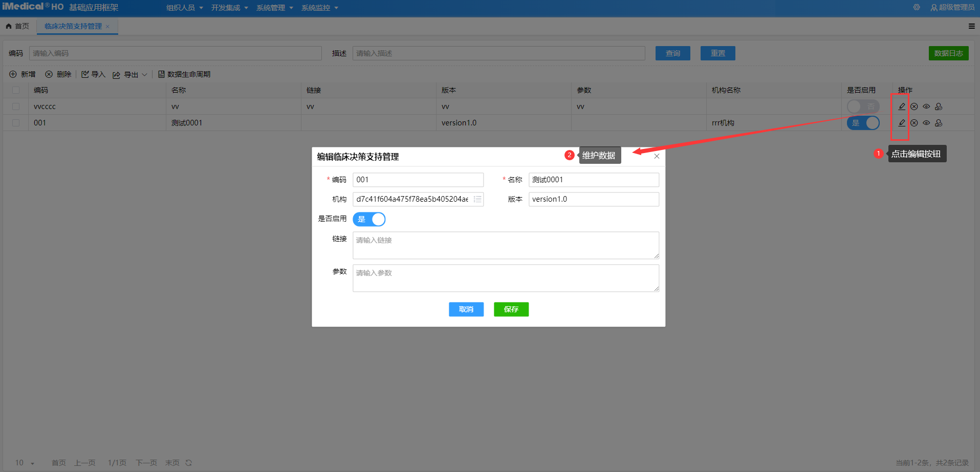This screenshot has height=472, width=980.
Task: Click the 编码 search input field
Action: coord(175,53)
